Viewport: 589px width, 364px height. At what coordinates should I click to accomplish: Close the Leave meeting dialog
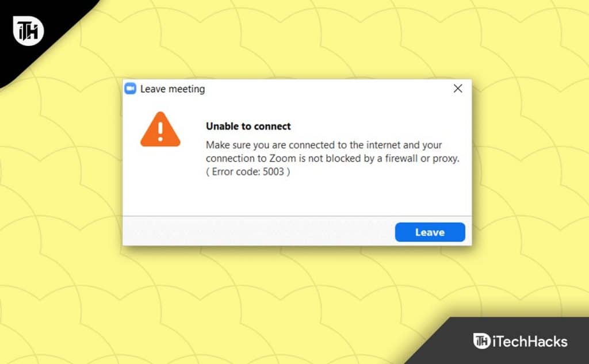(457, 89)
